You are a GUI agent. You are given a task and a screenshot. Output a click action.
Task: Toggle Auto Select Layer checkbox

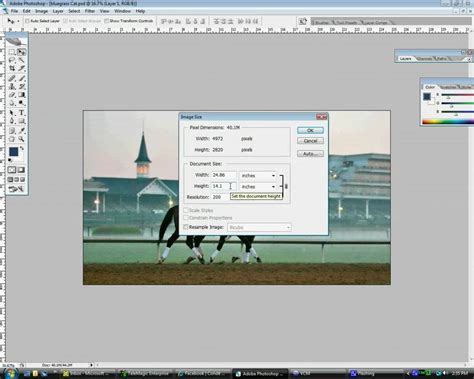point(28,21)
